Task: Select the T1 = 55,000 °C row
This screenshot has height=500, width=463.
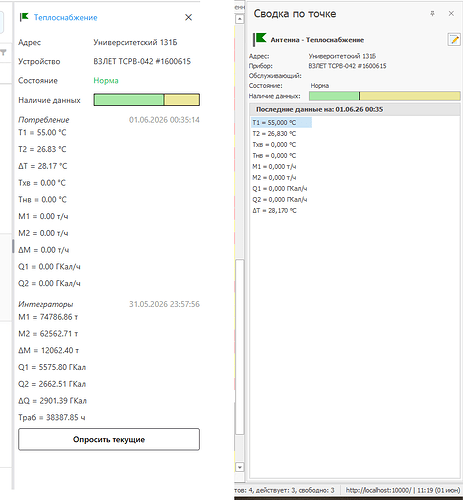Action: click(281, 123)
